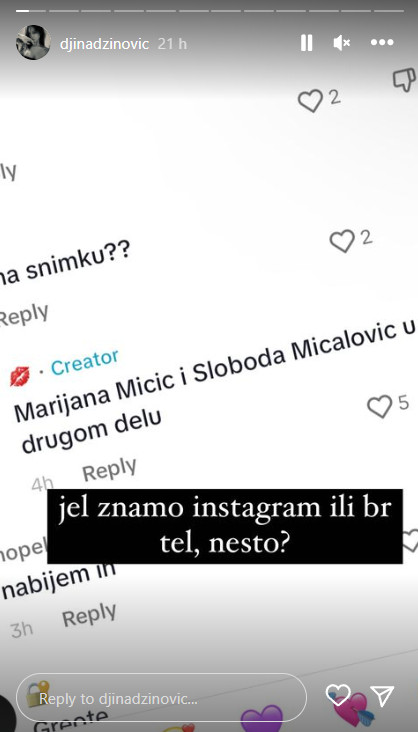Tap the thumbs-down dislike icon

tap(404, 79)
